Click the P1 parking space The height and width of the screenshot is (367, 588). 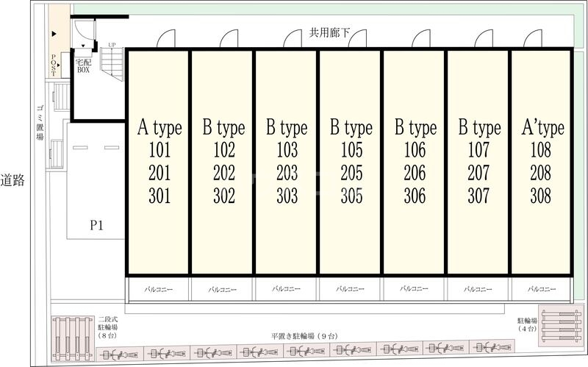point(96,226)
